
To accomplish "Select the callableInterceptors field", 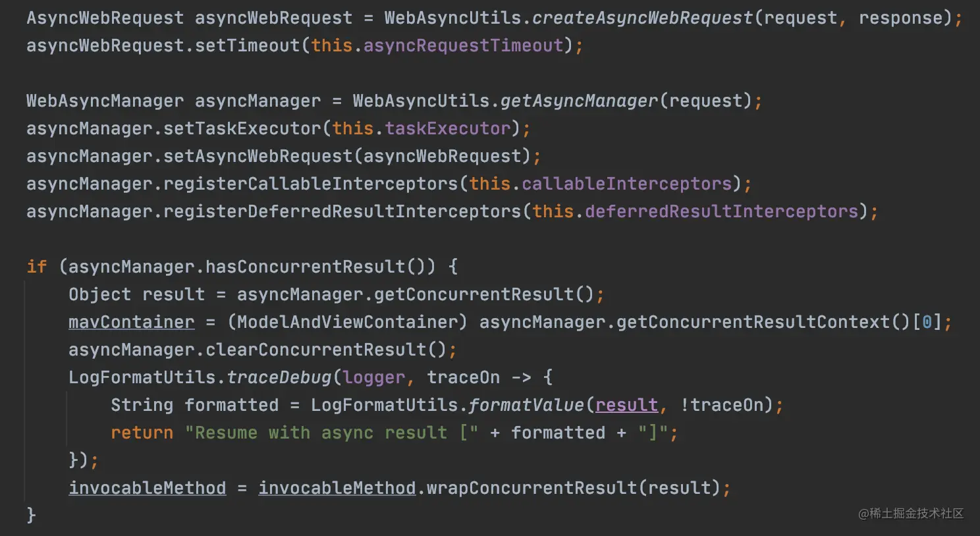I will tap(626, 184).
